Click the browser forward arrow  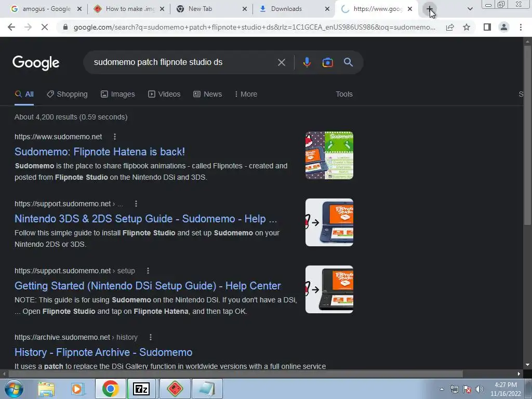tap(28, 27)
